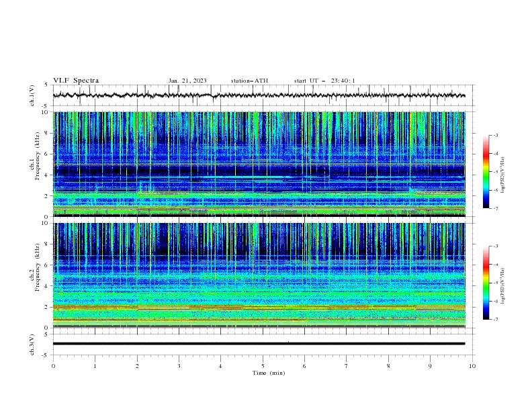Click the "station=ATH" header label
This screenshot has width=532, height=411.
(249, 81)
